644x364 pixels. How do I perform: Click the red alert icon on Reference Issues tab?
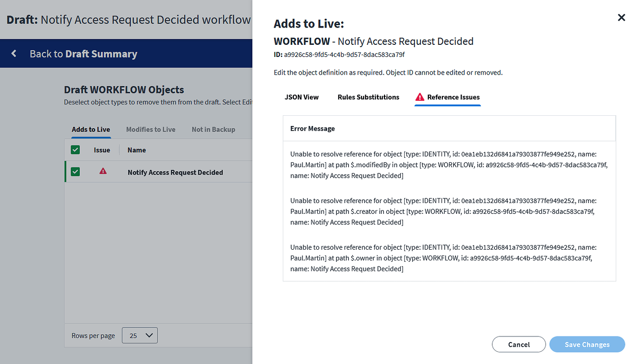click(x=419, y=97)
